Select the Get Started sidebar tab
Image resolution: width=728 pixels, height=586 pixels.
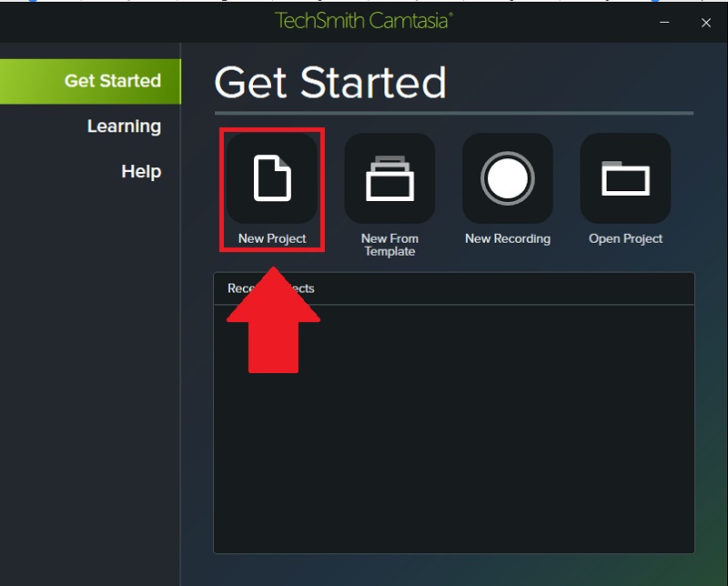point(90,81)
